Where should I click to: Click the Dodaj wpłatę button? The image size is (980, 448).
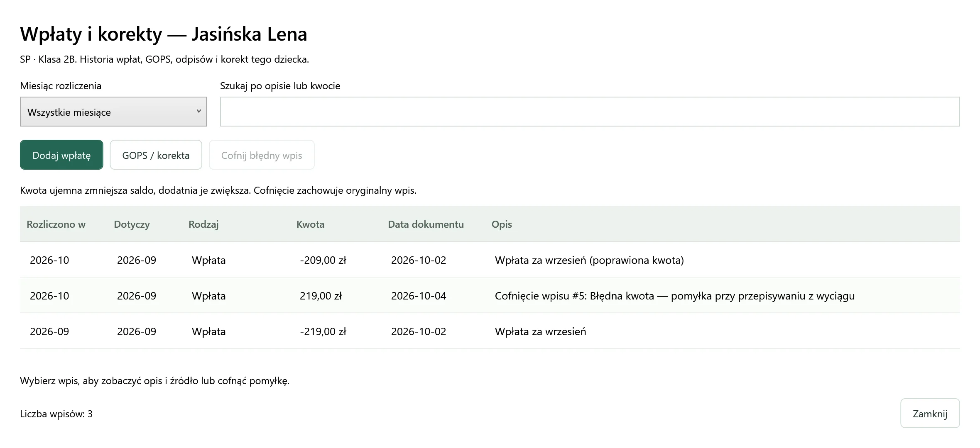click(61, 155)
